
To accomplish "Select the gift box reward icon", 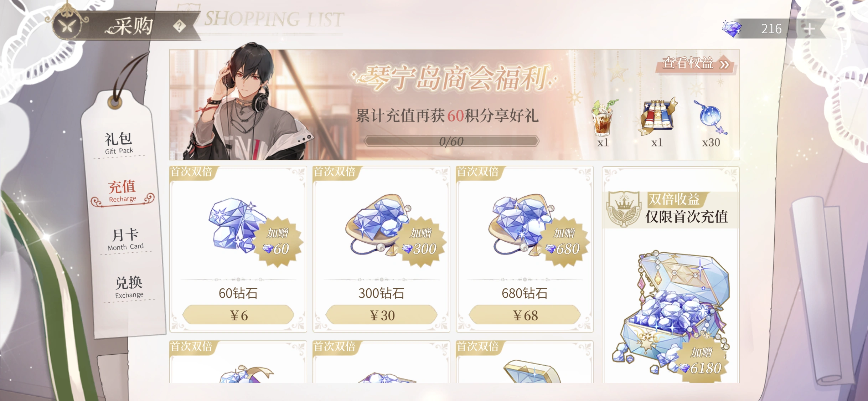I will click(658, 116).
